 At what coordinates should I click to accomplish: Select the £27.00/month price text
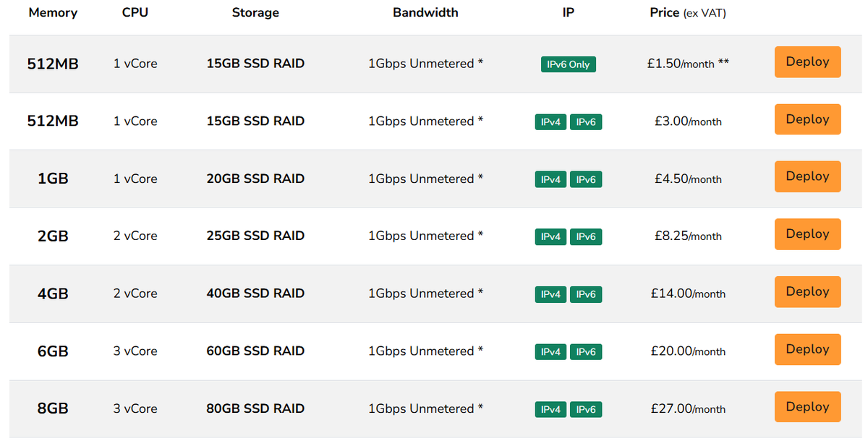(688, 409)
